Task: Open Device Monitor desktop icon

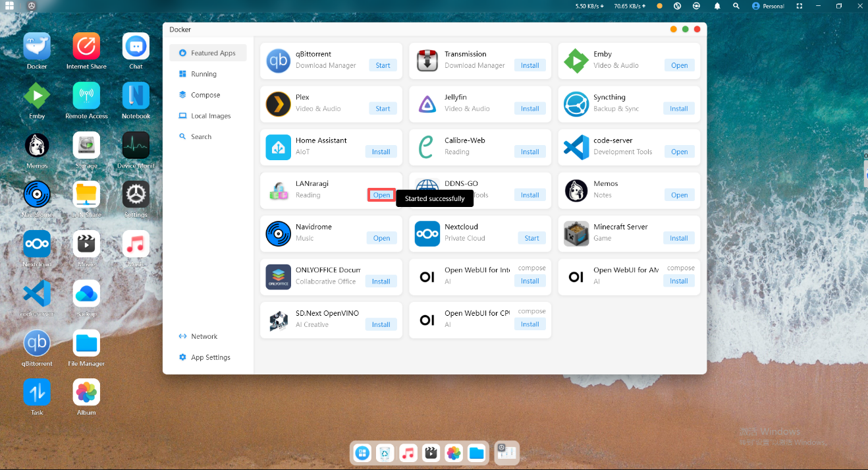Action: click(136, 145)
